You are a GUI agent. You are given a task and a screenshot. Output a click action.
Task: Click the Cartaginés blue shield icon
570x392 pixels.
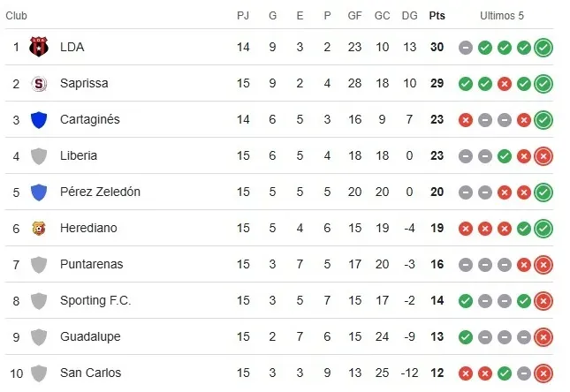point(38,120)
